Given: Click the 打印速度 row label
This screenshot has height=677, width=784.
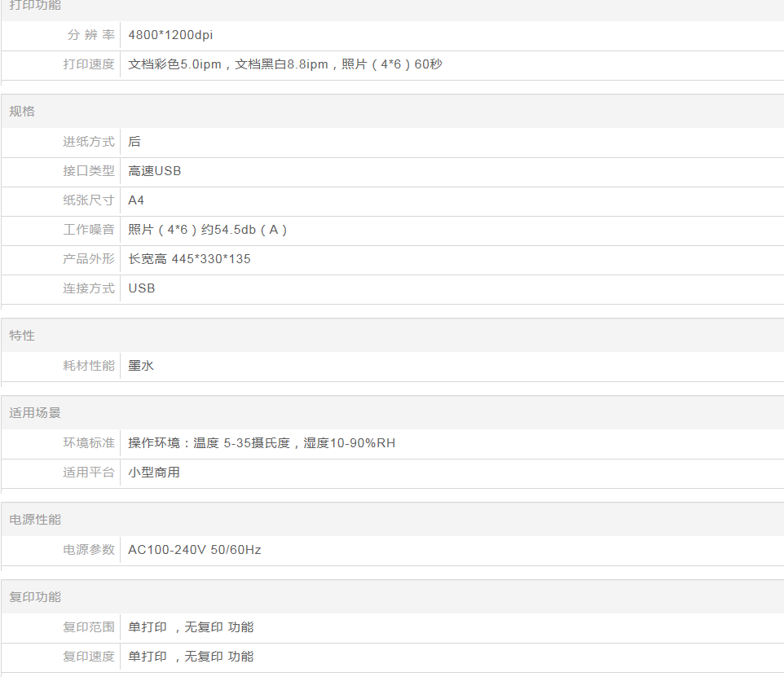Looking at the screenshot, I should (x=89, y=64).
